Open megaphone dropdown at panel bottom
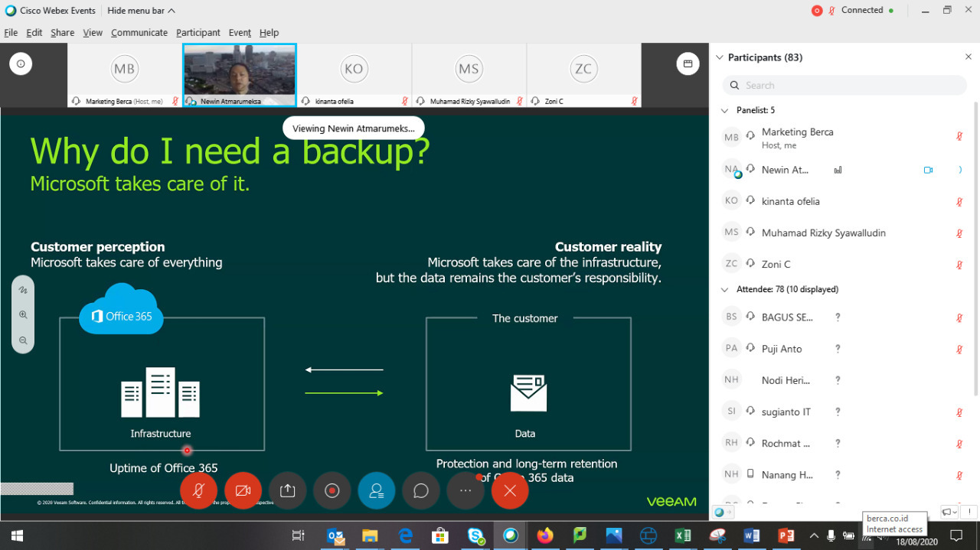 pyautogui.click(x=949, y=513)
